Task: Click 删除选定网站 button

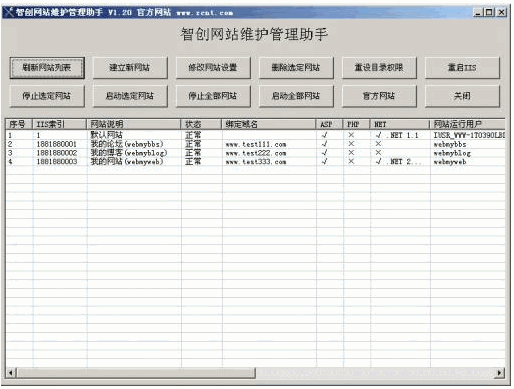Action: pos(296,68)
